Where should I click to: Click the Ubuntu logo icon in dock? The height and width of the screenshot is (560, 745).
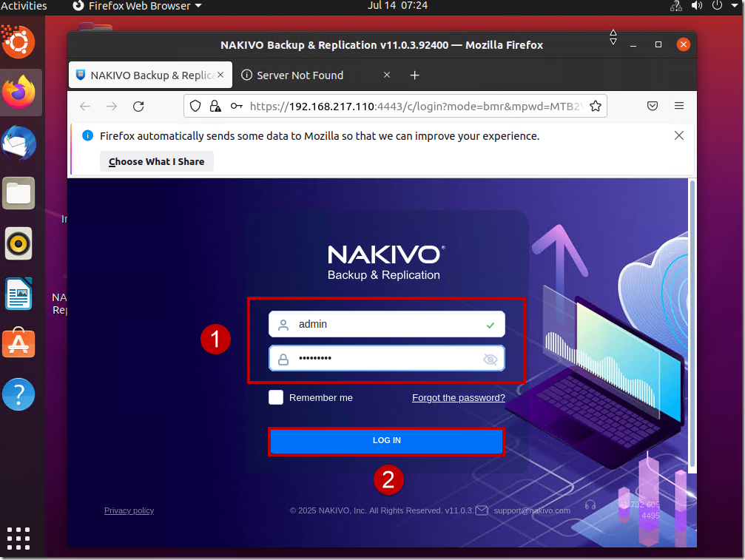19,42
